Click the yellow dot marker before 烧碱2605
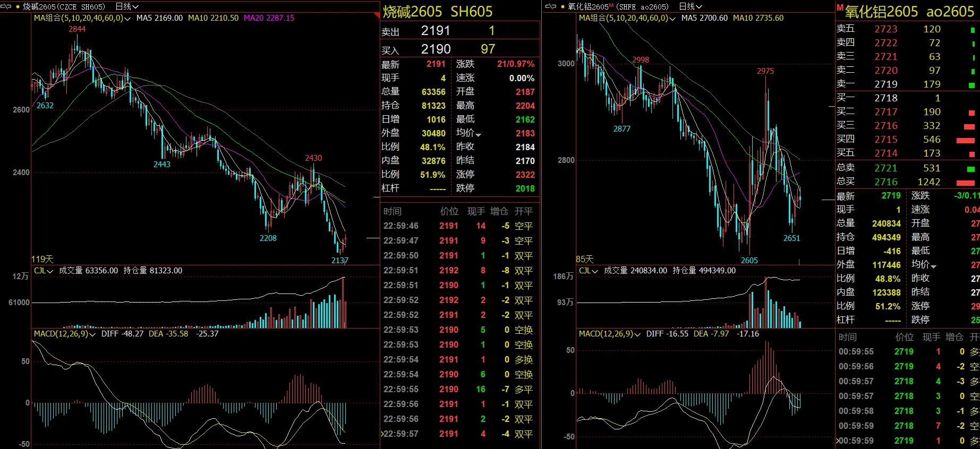 click(18, 7)
